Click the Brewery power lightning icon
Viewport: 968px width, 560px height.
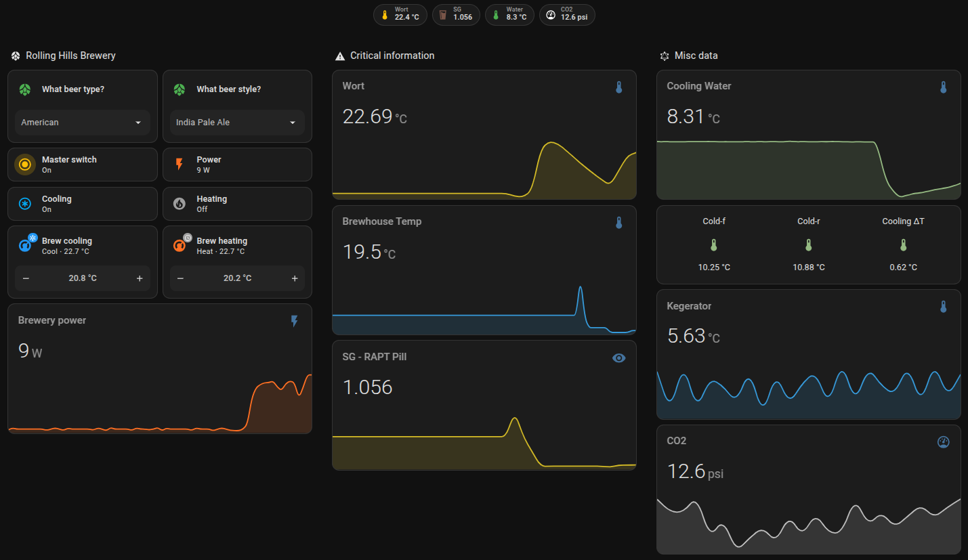click(x=294, y=321)
